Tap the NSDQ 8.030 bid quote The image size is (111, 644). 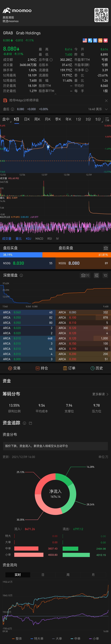coord(28,263)
